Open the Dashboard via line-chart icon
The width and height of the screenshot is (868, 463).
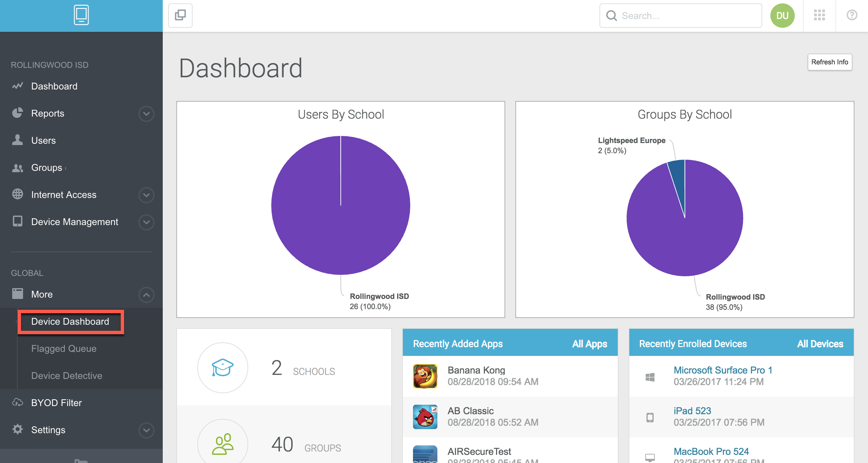tap(18, 86)
